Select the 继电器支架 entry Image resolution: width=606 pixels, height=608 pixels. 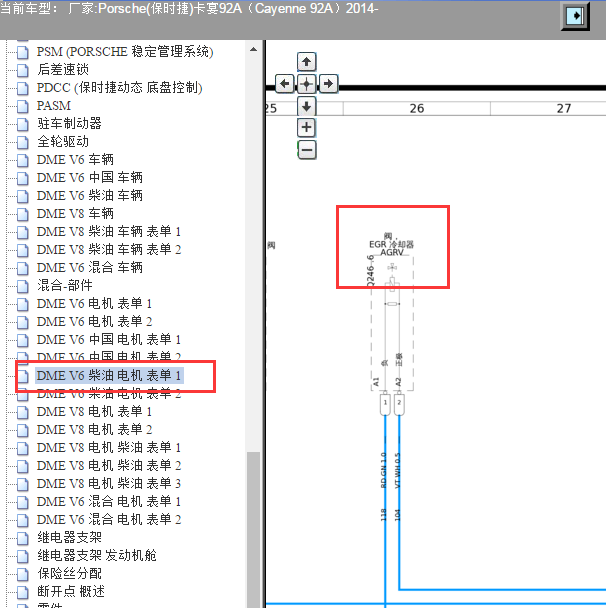(69, 537)
